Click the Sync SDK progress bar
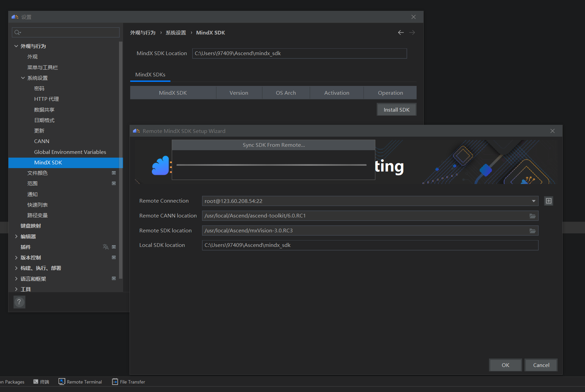Image resolution: width=585 pixels, height=392 pixels. tap(272, 165)
